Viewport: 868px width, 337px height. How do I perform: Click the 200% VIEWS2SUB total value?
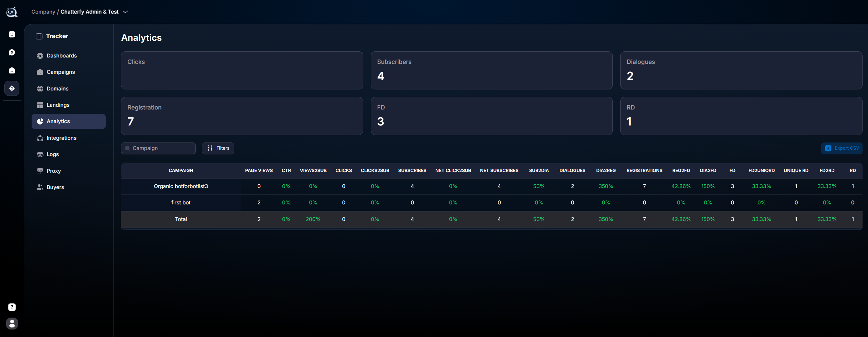coord(313,219)
